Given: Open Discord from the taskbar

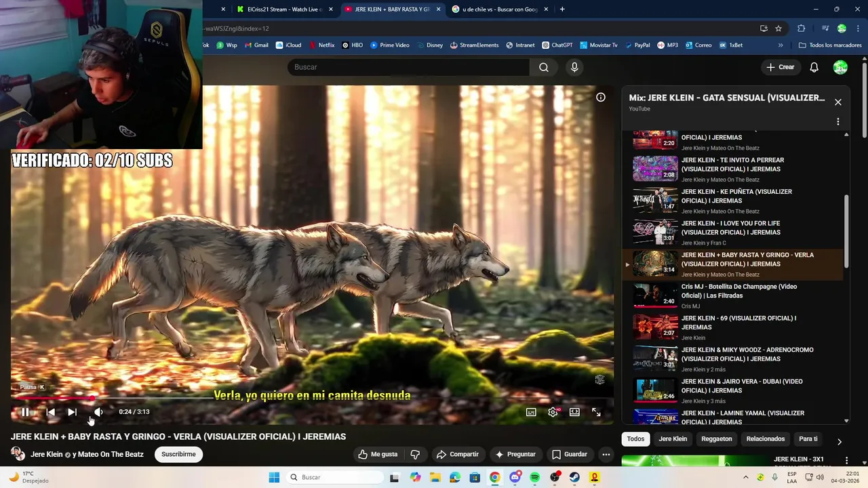Looking at the screenshot, I should [x=515, y=477].
